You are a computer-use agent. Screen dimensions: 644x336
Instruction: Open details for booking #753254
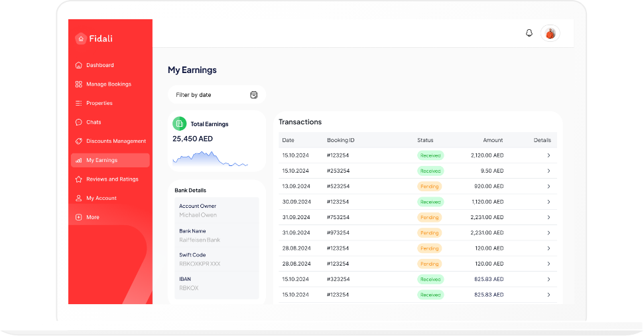pos(548,217)
